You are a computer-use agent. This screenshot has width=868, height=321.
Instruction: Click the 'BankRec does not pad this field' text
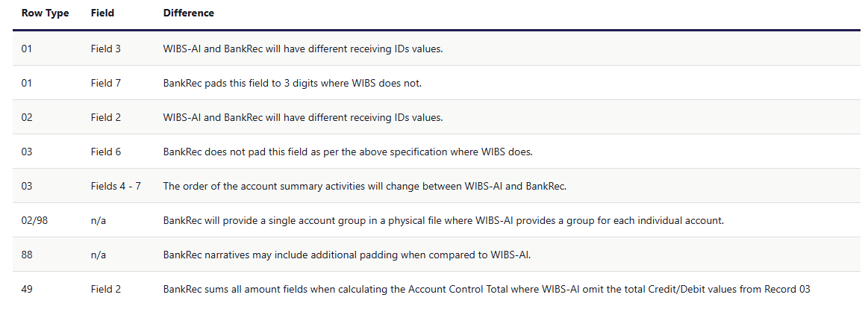point(348,152)
